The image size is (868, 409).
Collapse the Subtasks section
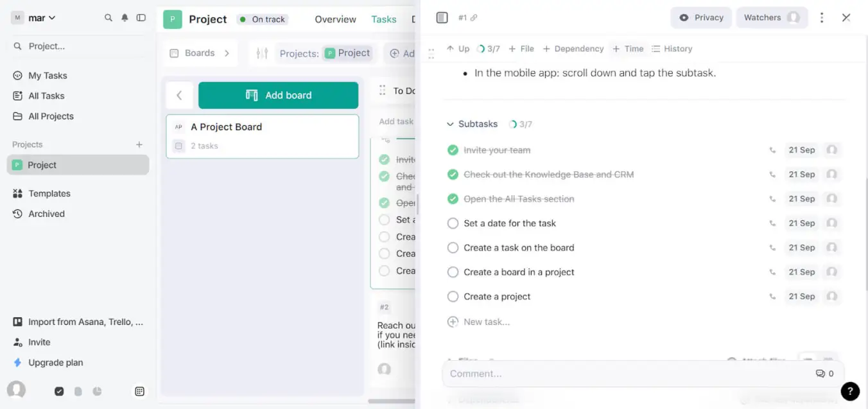(x=450, y=125)
